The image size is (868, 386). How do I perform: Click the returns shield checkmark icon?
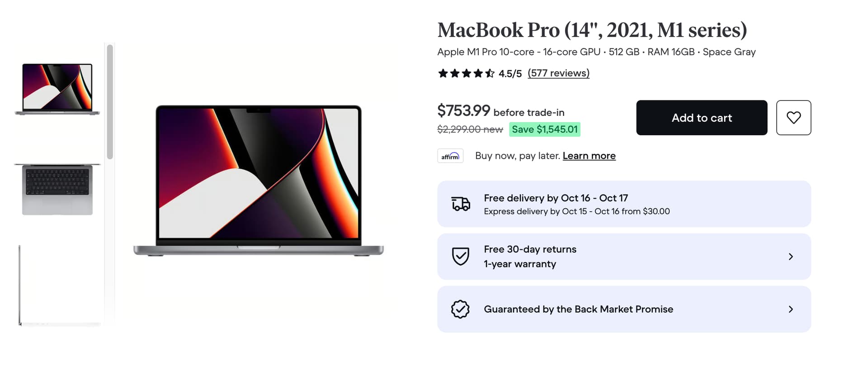pos(460,256)
